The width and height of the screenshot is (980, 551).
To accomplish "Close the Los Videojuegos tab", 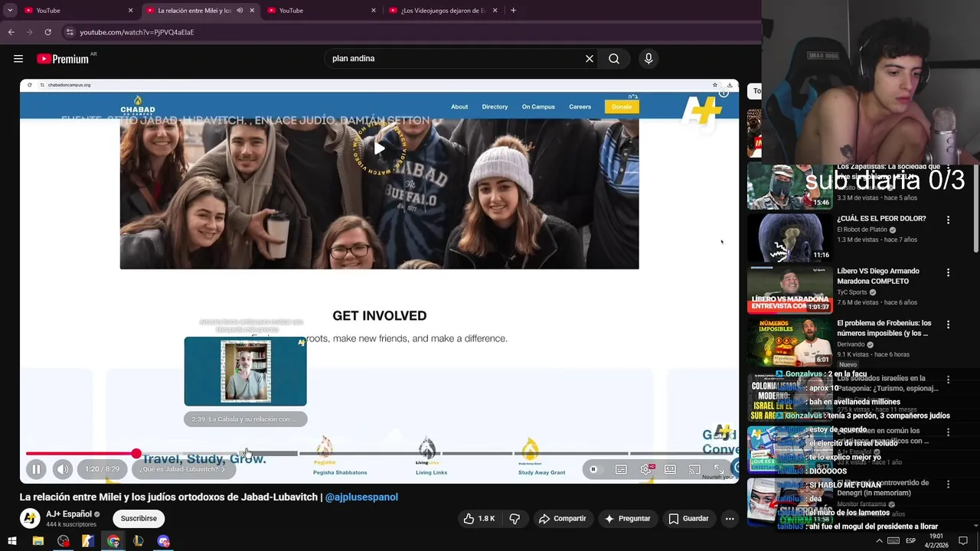I will (x=495, y=11).
